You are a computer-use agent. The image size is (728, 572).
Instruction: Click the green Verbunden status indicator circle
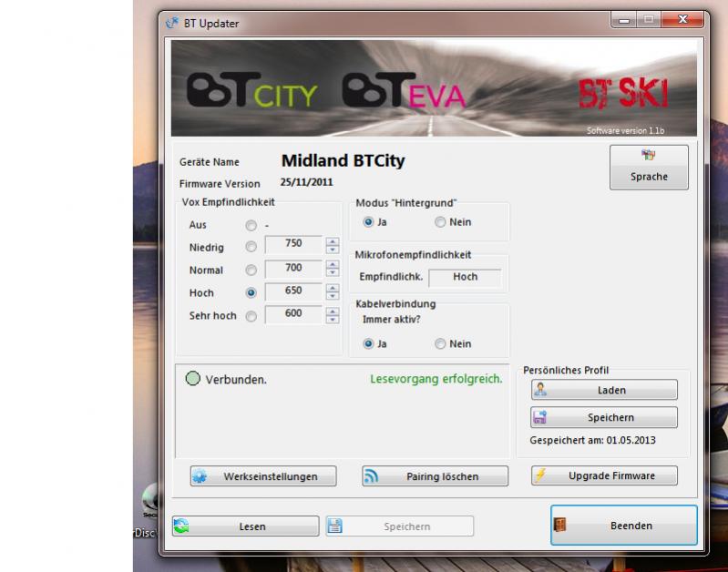(x=192, y=378)
